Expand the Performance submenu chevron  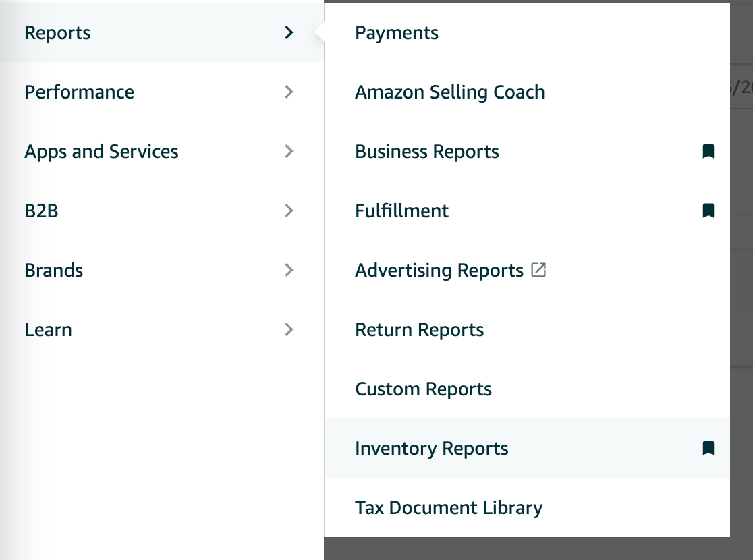289,92
